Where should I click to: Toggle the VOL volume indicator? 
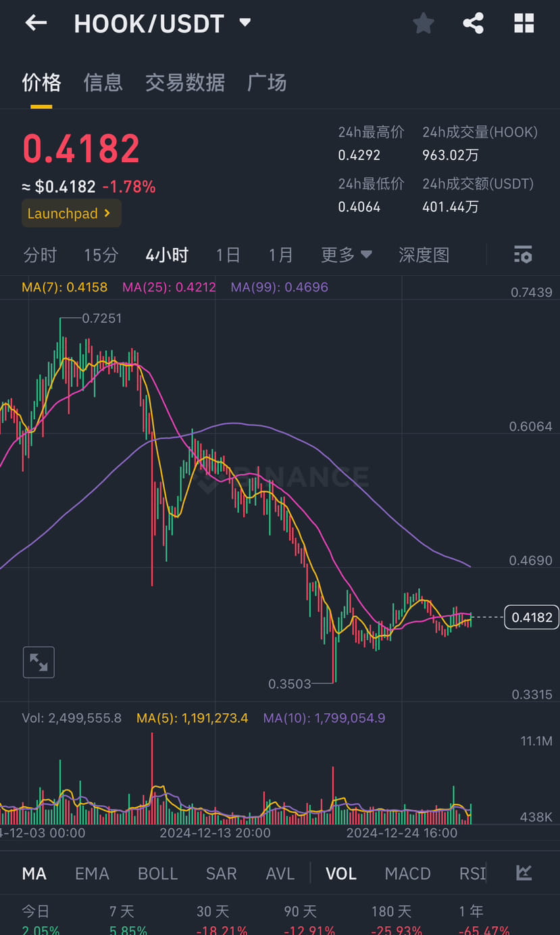[340, 873]
